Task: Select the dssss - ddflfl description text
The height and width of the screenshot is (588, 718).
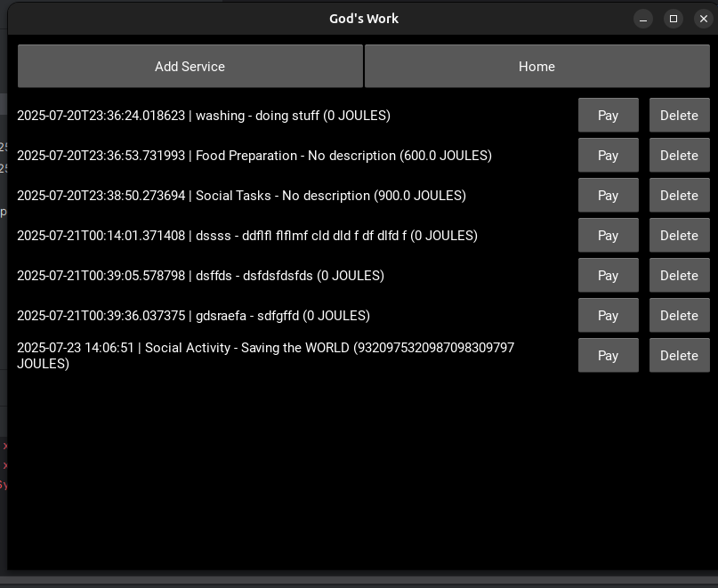Action: [247, 236]
